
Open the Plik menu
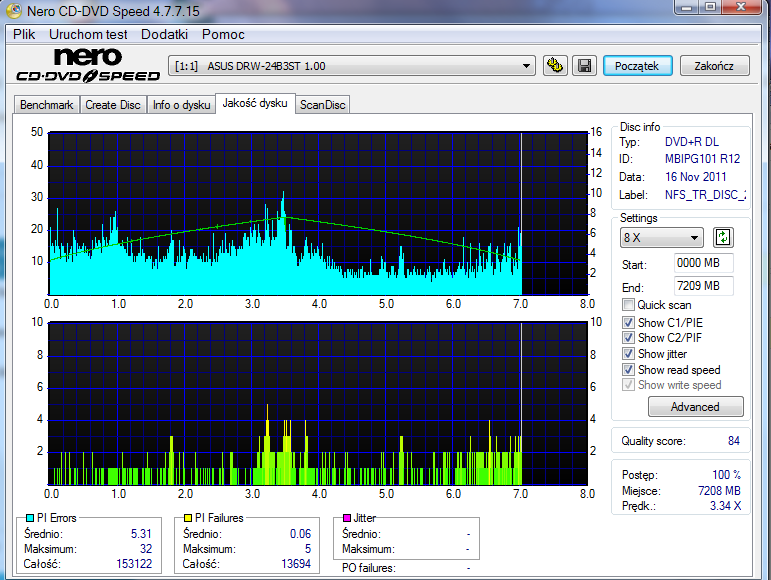pos(24,34)
